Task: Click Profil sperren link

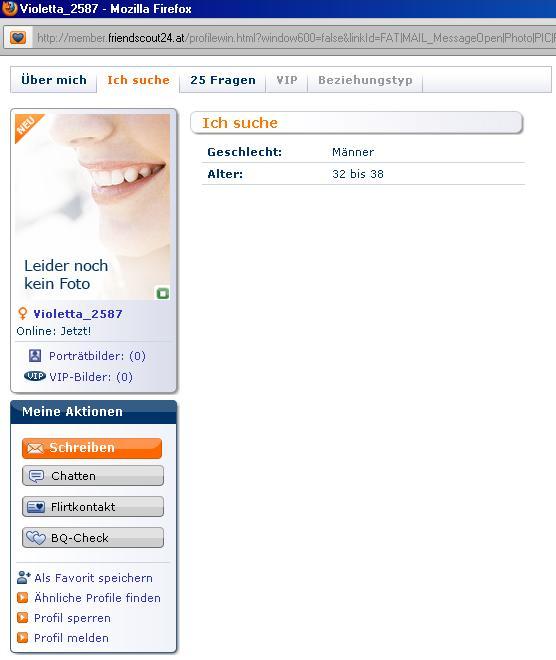Action: pos(72,618)
